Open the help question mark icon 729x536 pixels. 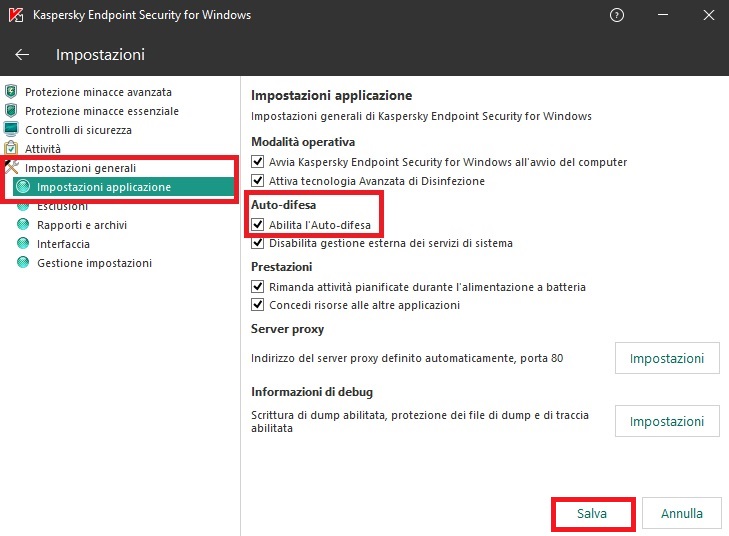(x=616, y=15)
